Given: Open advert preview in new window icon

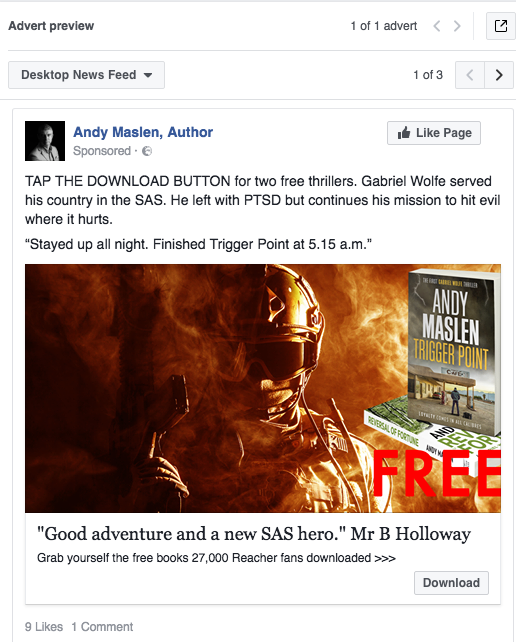Looking at the screenshot, I should pos(500,26).
